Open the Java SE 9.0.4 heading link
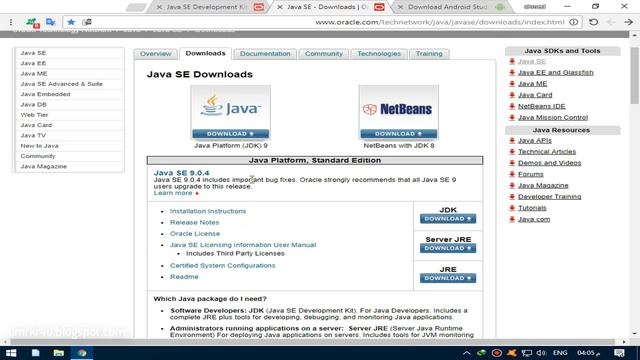 182,173
